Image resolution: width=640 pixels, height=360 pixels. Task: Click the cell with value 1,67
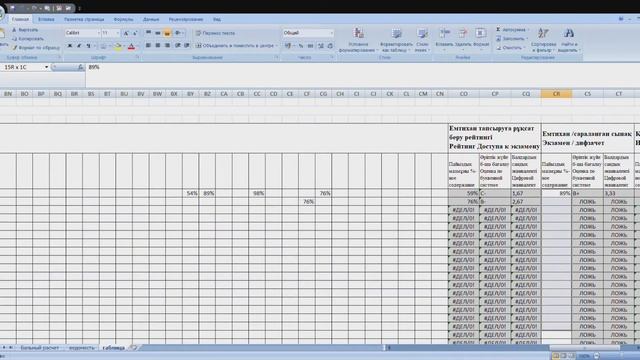(526, 193)
